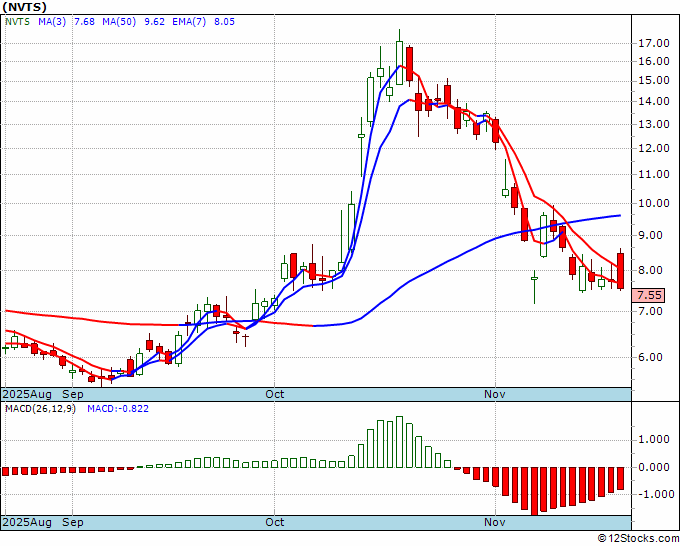Click the MACD:-0.822 value readout
Viewport: 680px width, 546px height.
(x=116, y=409)
